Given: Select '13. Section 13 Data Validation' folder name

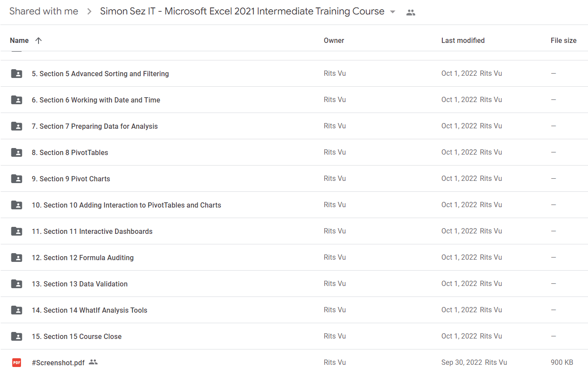Looking at the screenshot, I should click(80, 284).
